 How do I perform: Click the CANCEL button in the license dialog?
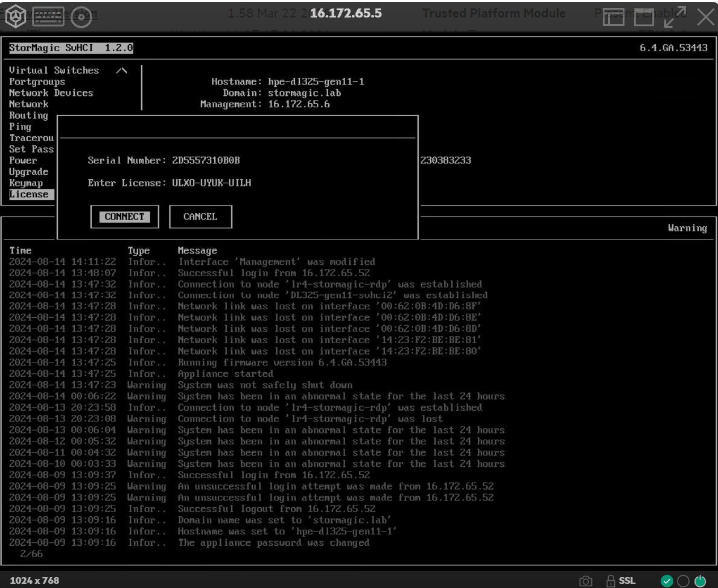click(x=200, y=217)
